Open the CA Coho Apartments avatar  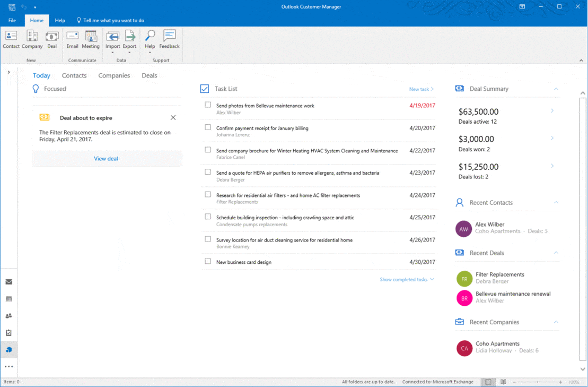tap(464, 348)
